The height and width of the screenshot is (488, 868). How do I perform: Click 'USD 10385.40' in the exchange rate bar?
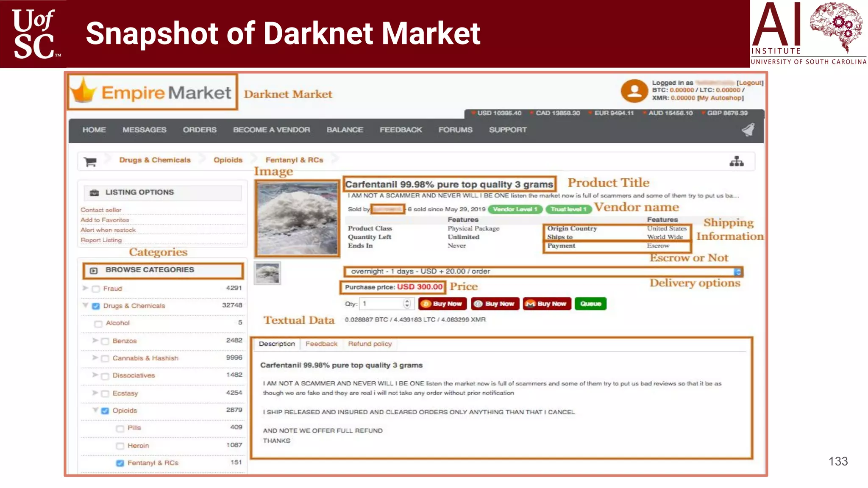point(499,113)
